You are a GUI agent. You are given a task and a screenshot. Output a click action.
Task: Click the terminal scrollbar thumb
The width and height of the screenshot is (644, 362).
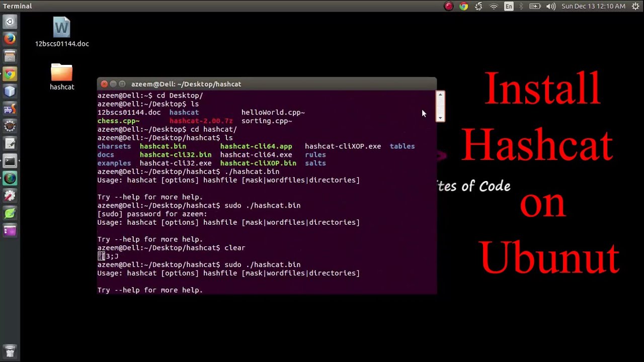(440, 106)
